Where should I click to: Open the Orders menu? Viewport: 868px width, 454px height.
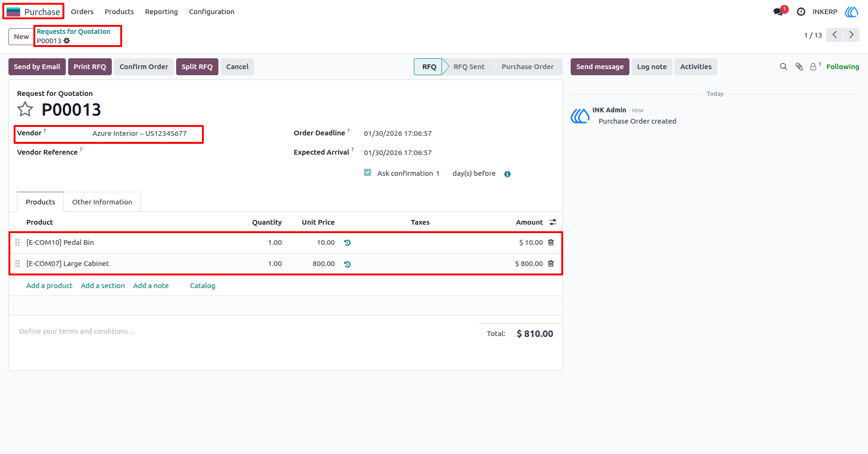[82, 12]
